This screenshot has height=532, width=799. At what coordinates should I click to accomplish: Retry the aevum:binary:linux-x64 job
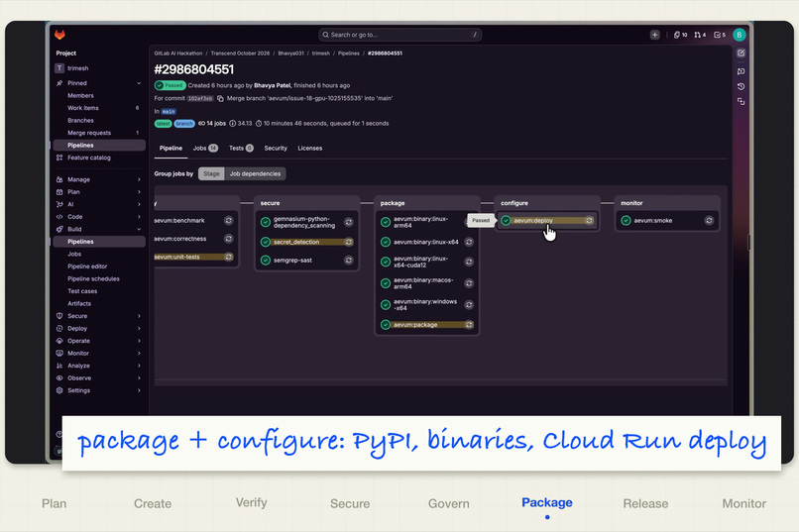(469, 243)
